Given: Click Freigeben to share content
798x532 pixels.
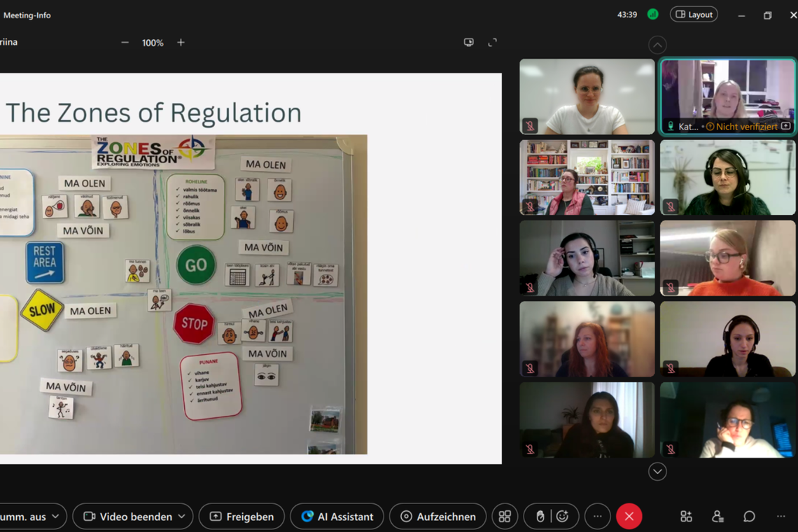Looking at the screenshot, I should (241, 517).
